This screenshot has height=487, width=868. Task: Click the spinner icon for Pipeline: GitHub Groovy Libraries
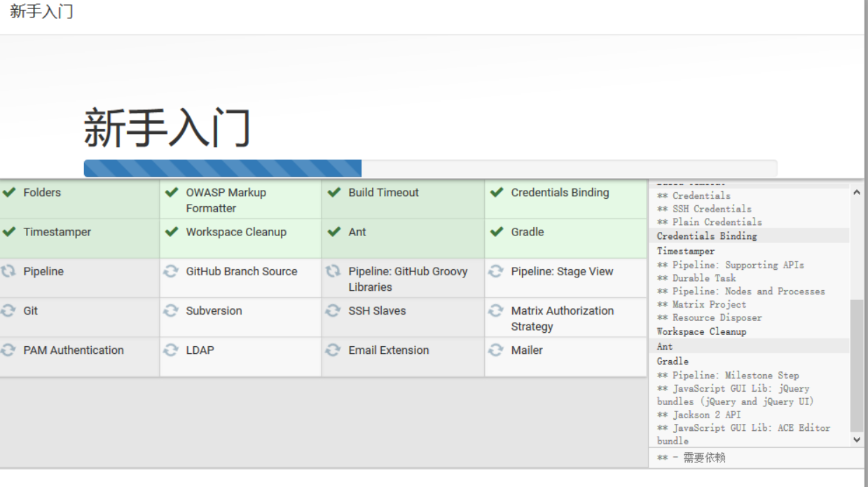[x=333, y=271]
